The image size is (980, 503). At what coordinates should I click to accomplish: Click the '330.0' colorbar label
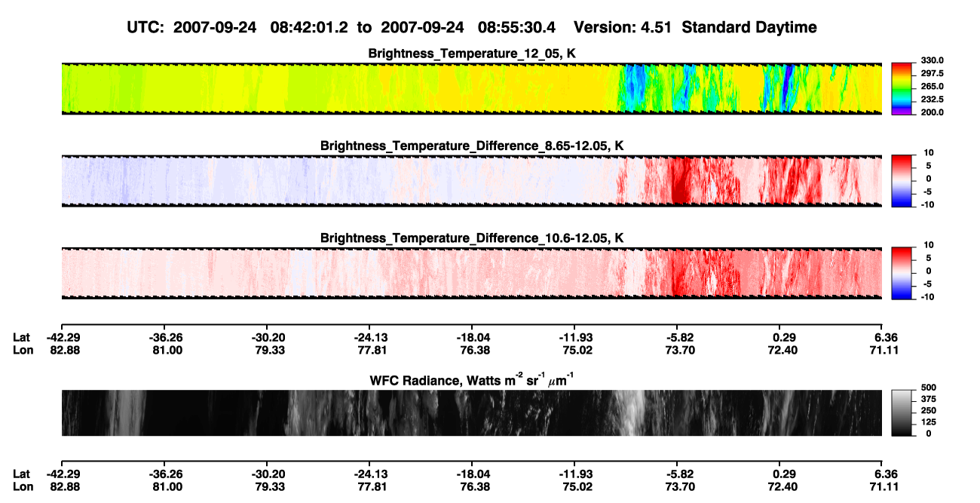(x=933, y=60)
